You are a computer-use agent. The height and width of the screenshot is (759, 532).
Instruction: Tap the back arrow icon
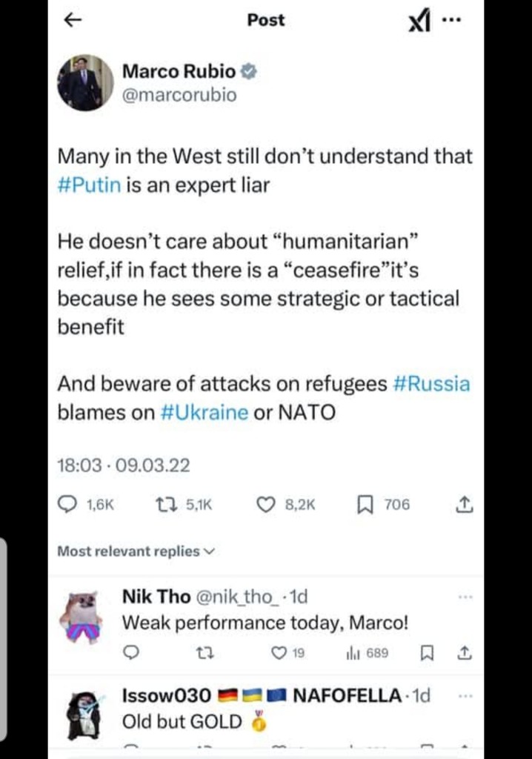(x=71, y=21)
